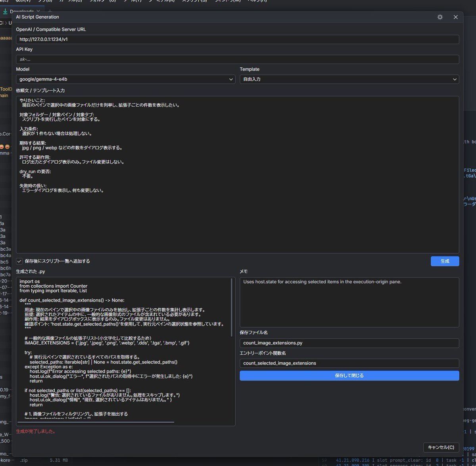The height and width of the screenshot is (466, 476).
Task: Click the "except Exception as e:" code line
Action: (50, 367)
